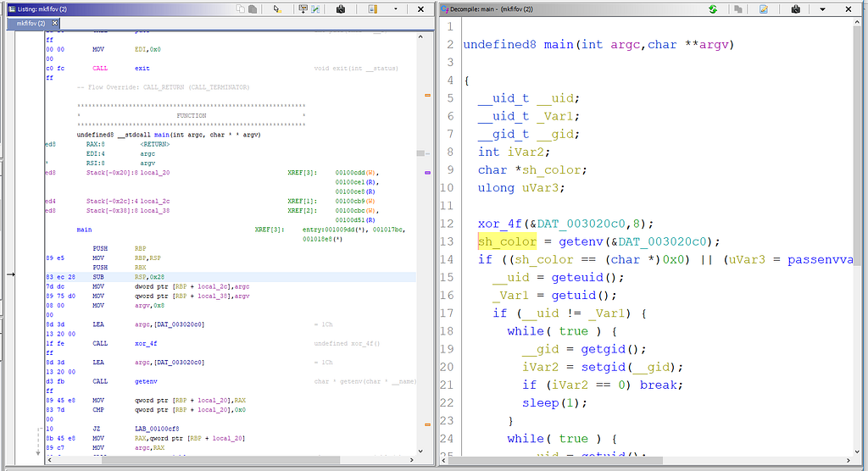
Task: Toggle the Listing overview margin icon
Action: click(x=371, y=8)
